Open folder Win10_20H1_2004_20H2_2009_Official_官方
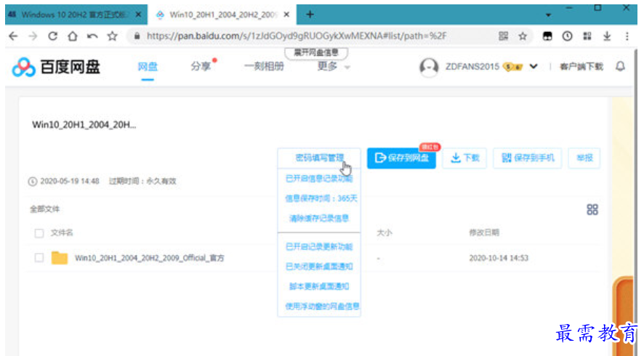 [150, 258]
